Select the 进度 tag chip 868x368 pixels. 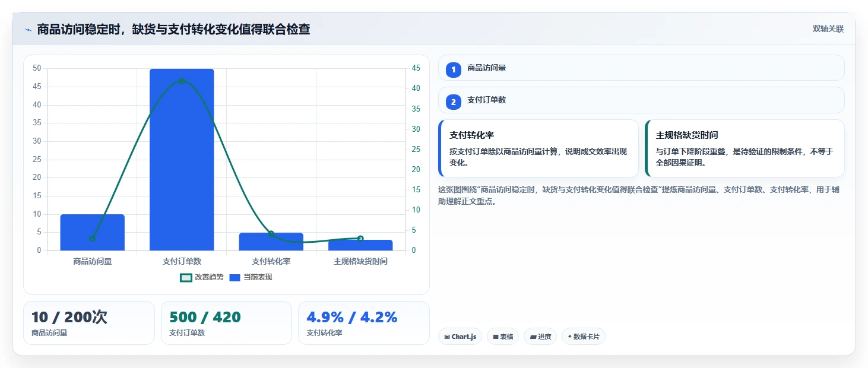(x=540, y=337)
